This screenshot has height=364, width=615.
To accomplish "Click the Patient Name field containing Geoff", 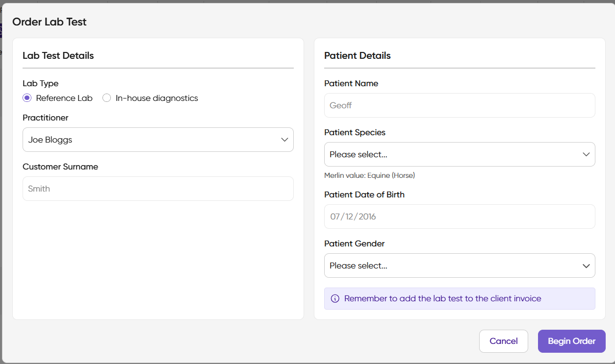I will (x=460, y=105).
